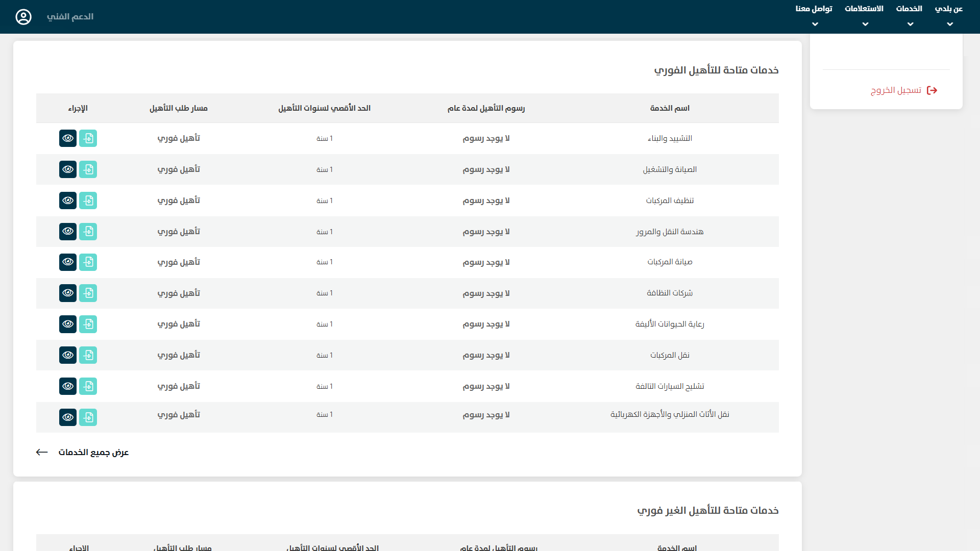The image size is (980, 551).
Task: Click the تسجيل الخروج link
Action: click(896, 90)
